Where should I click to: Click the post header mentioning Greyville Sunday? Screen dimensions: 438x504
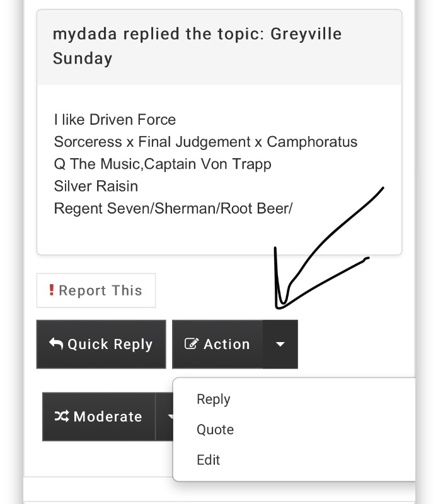(x=197, y=46)
